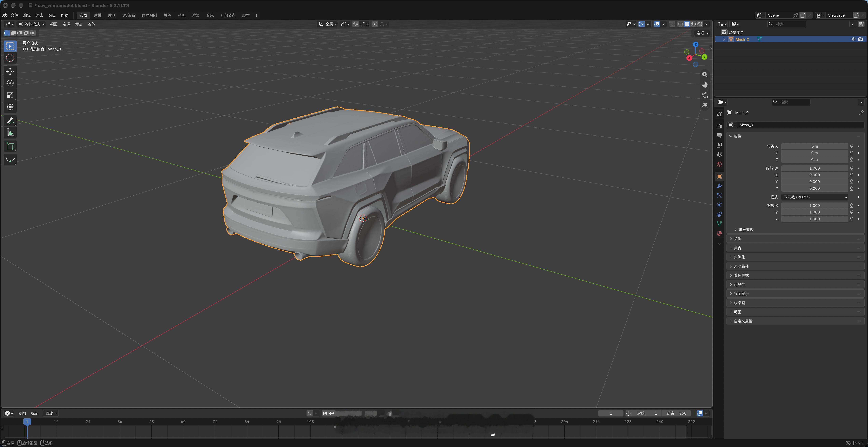Screen dimensions: 868x447
Task: Lock the 位置 X value
Action: click(852, 146)
